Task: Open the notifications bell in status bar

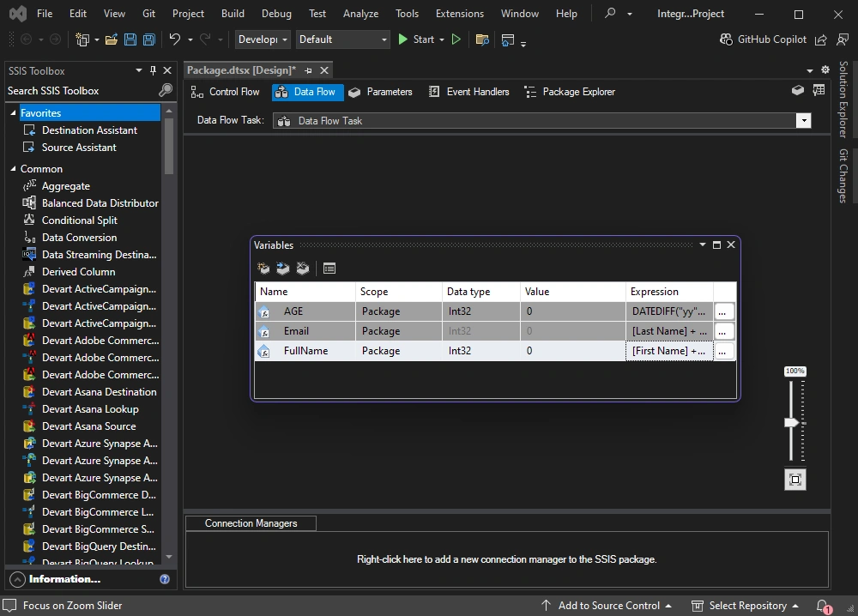Action: pyautogui.click(x=823, y=606)
